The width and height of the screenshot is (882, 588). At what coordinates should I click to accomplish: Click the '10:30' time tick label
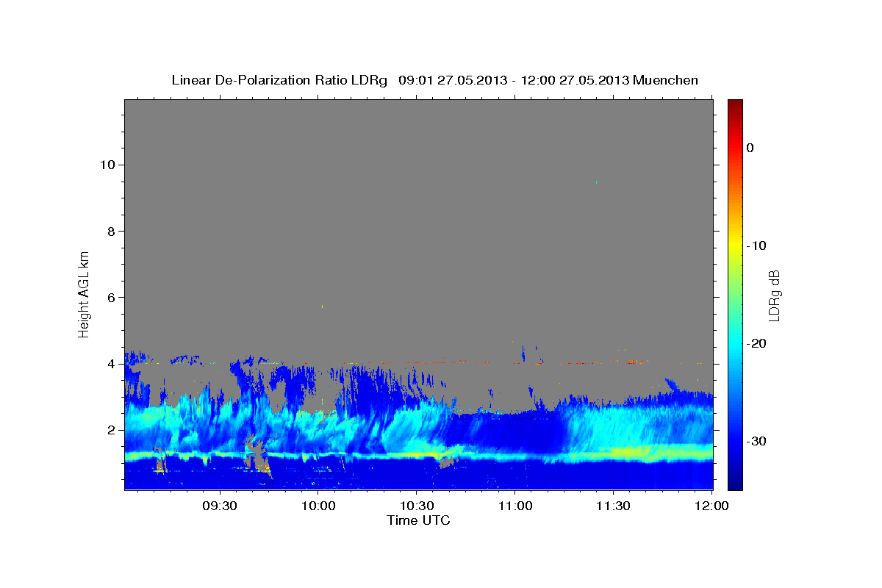point(416,506)
